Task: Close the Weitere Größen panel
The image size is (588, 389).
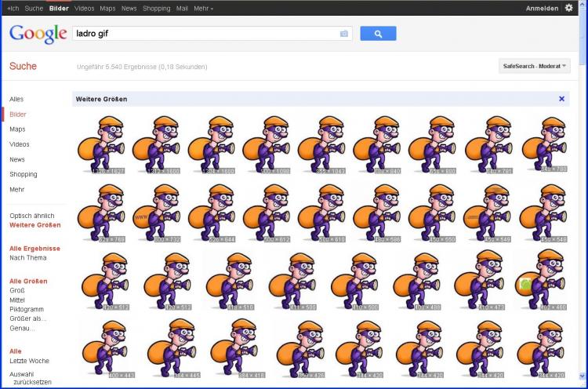Action: click(561, 99)
